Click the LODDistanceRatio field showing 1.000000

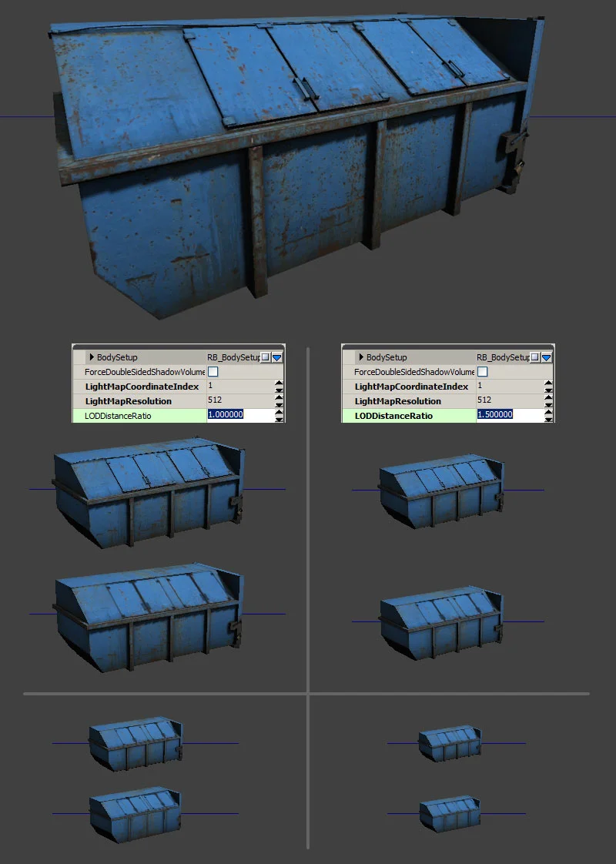[x=240, y=415]
